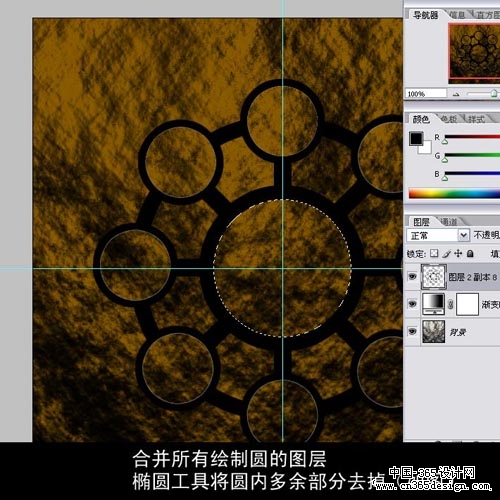
Task: Hide the 图层 2 副本 8 layer
Action: 412,277
